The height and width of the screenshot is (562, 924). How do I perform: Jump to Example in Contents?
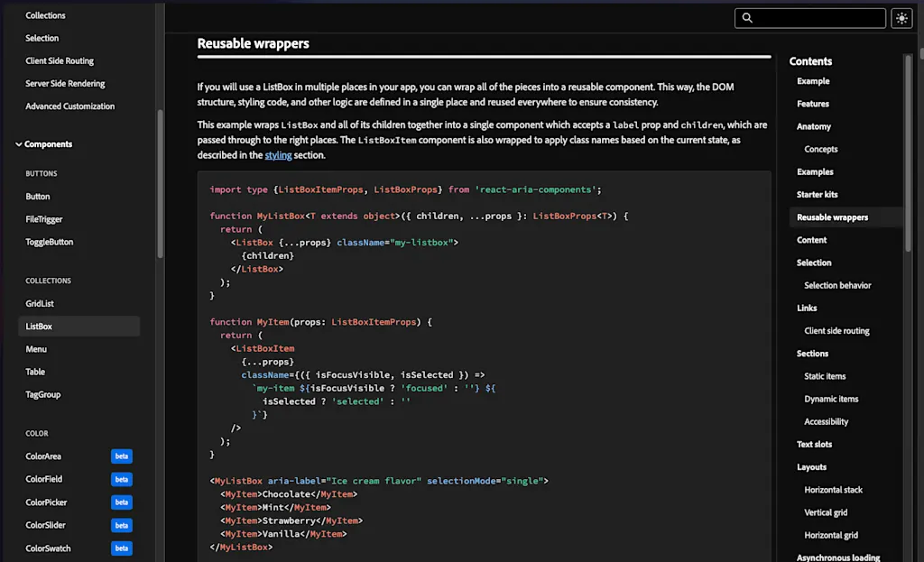pos(813,81)
